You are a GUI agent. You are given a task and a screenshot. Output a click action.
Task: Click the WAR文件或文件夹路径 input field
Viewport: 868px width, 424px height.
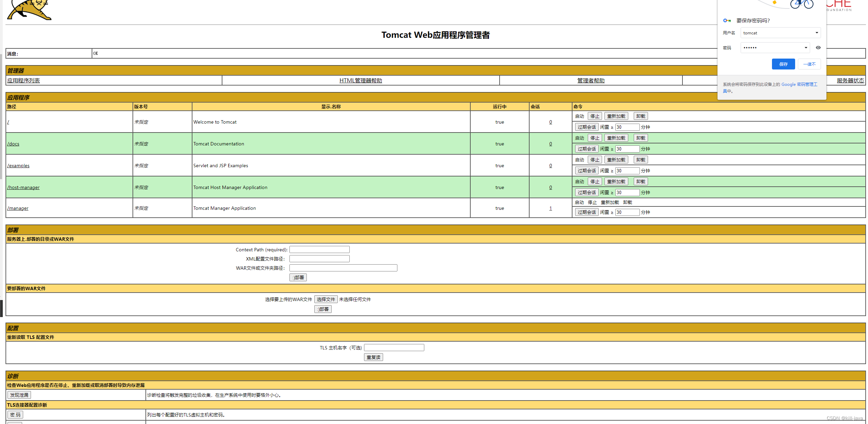(343, 268)
